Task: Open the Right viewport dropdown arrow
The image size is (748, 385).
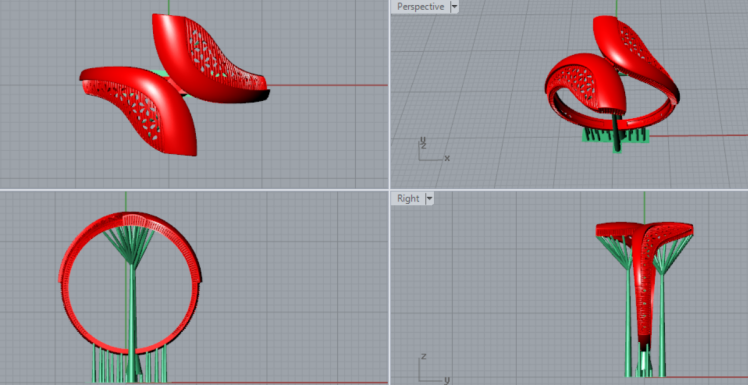Action: (x=429, y=198)
